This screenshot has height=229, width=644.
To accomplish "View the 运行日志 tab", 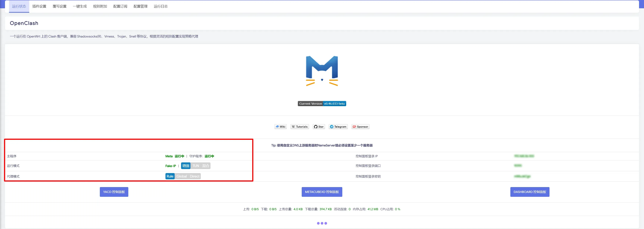I will click(x=161, y=6).
